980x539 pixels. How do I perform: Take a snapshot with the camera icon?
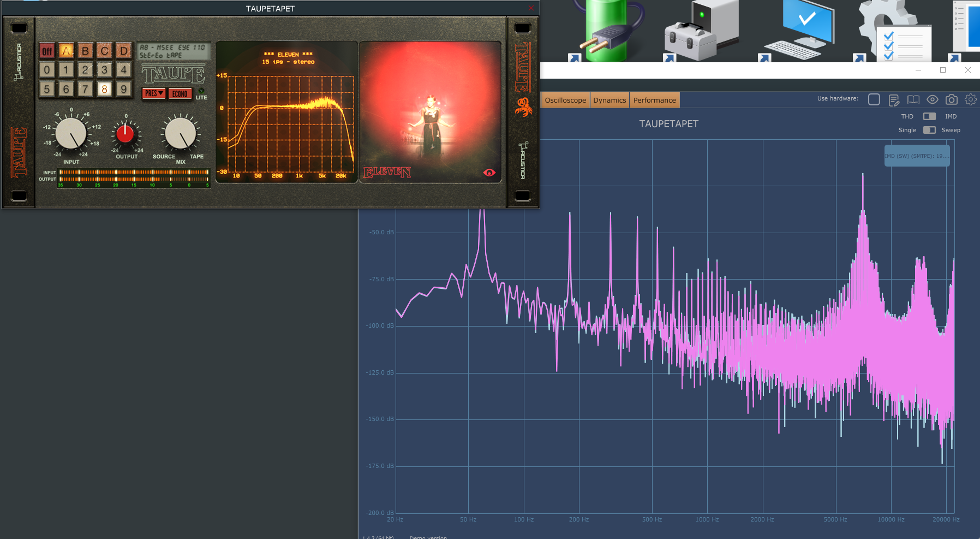pos(952,99)
